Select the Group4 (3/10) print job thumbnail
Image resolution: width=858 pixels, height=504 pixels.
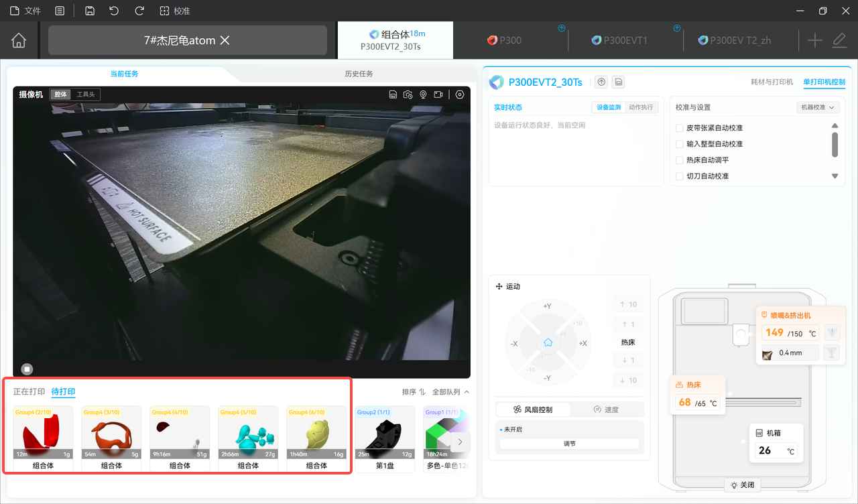(x=111, y=433)
